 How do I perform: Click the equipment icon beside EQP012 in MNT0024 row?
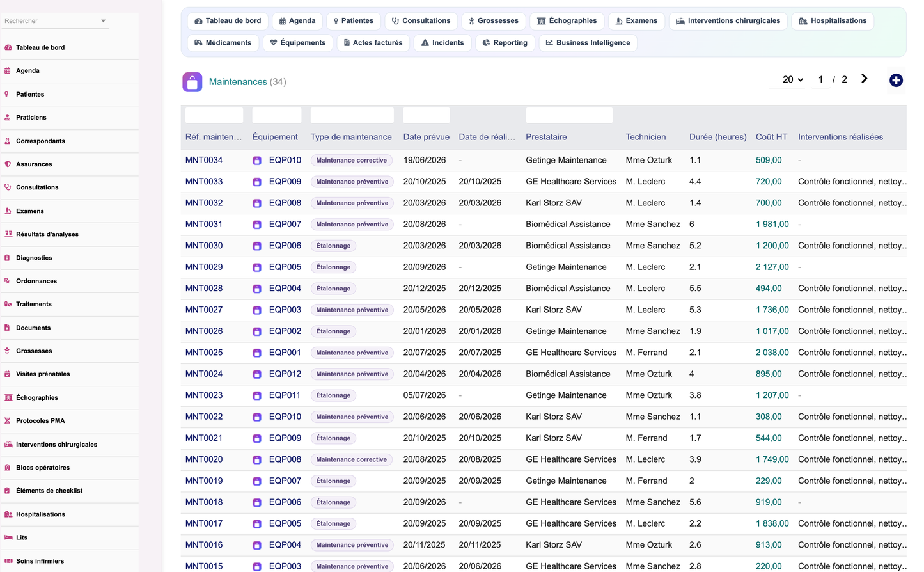(257, 374)
